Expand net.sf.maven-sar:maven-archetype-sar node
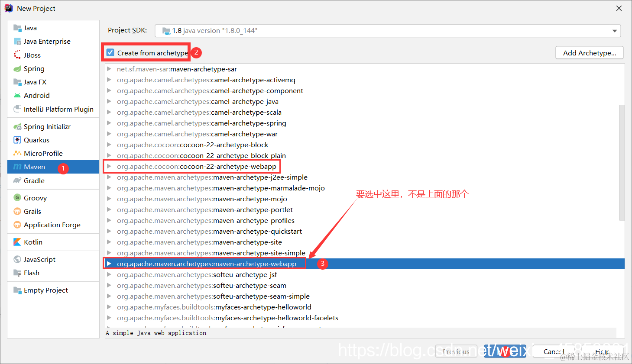 [109, 69]
